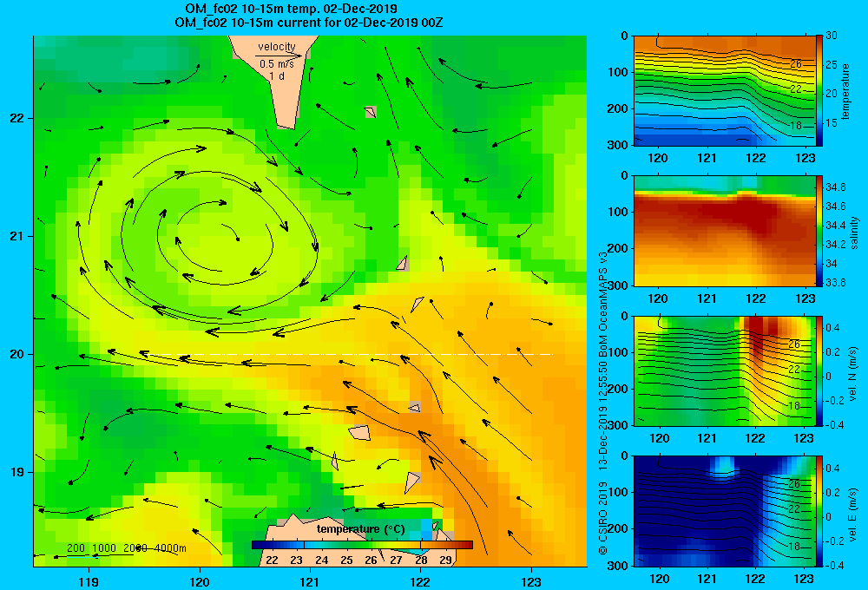Click the vel. E colour scale bar

point(819,511)
